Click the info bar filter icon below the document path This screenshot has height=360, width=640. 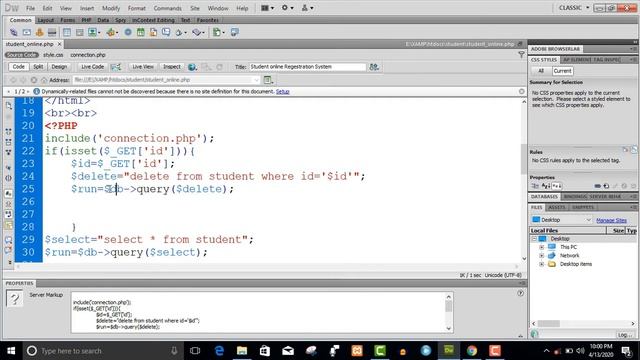(521, 54)
